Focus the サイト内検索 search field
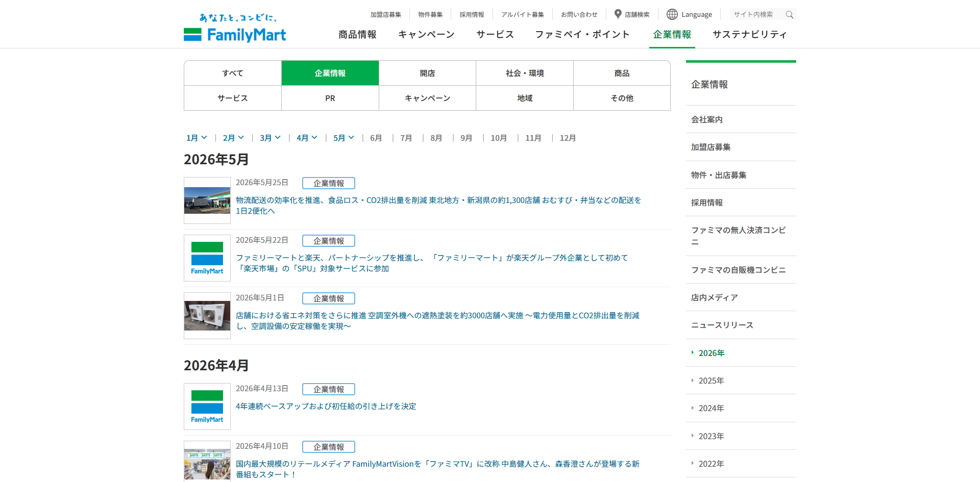This screenshot has height=482, width=980. coord(757,15)
